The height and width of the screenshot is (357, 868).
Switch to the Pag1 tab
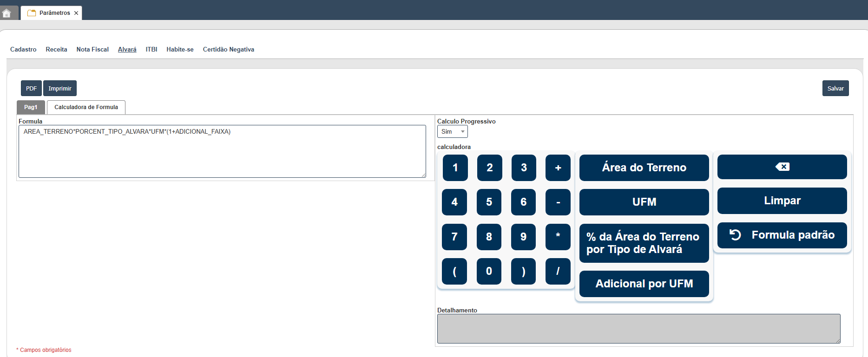point(31,107)
